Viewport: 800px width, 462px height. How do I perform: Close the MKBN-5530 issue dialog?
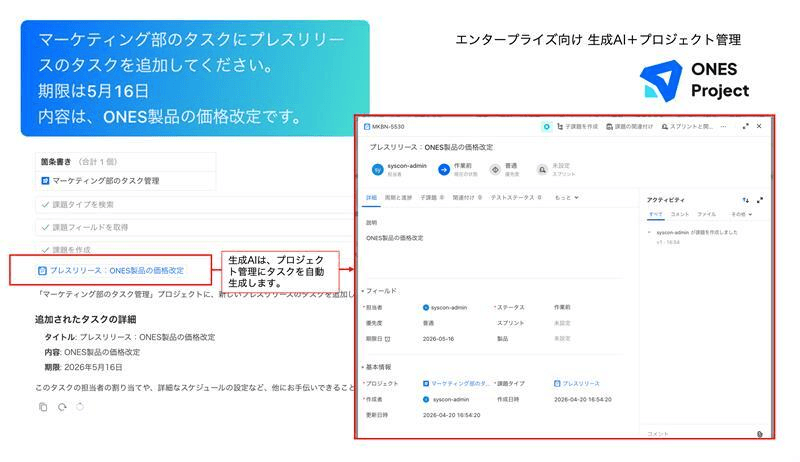pyautogui.click(x=759, y=126)
